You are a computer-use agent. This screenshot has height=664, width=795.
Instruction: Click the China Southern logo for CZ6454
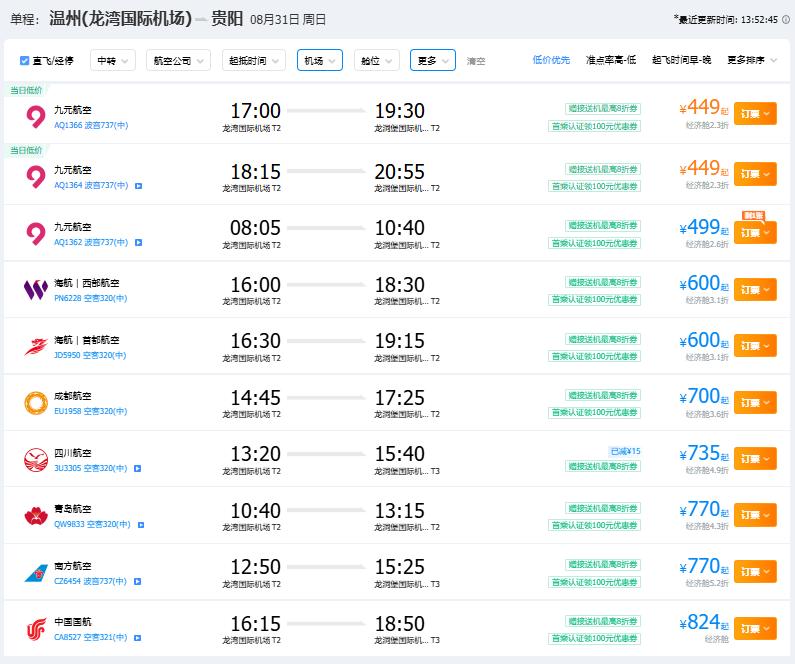(35, 573)
